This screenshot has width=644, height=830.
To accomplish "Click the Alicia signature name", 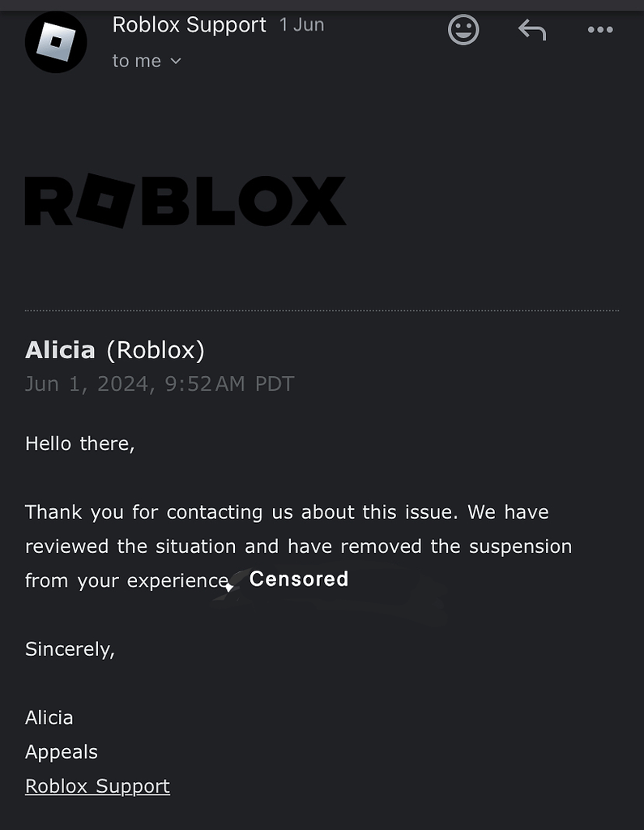I will 49,718.
